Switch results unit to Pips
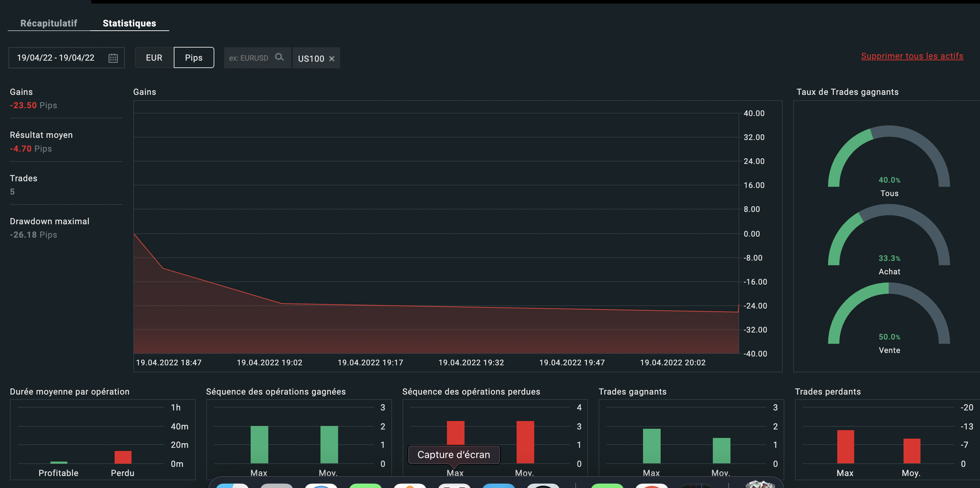 click(194, 58)
